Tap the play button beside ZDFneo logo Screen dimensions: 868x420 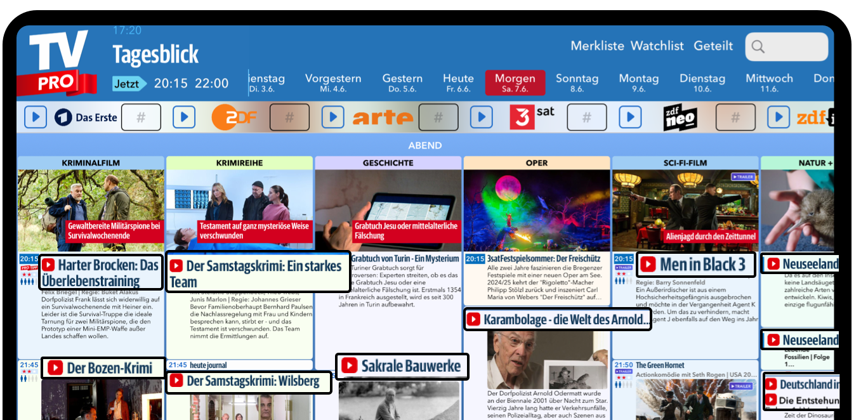[x=630, y=117]
